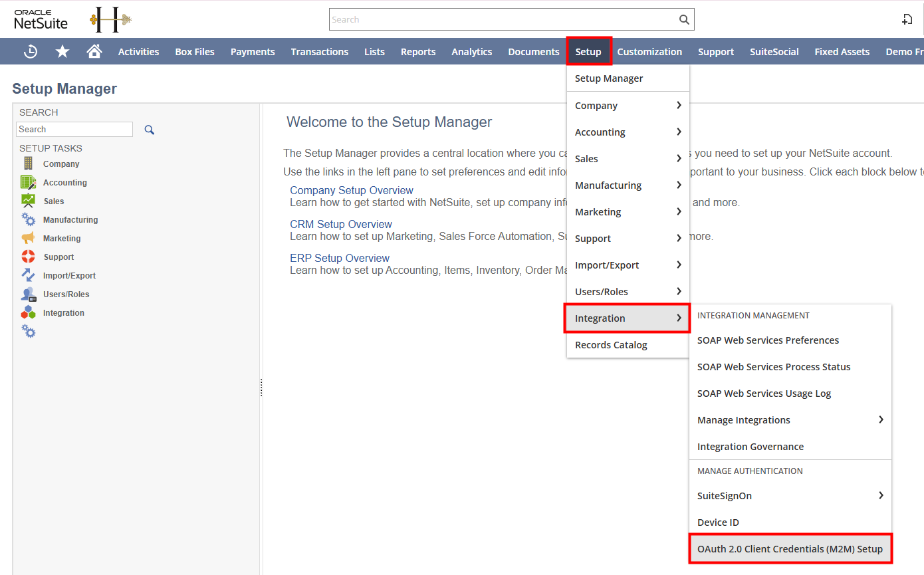Open the Customization menu in navigation bar
This screenshot has height=575, width=924.
pyautogui.click(x=649, y=52)
